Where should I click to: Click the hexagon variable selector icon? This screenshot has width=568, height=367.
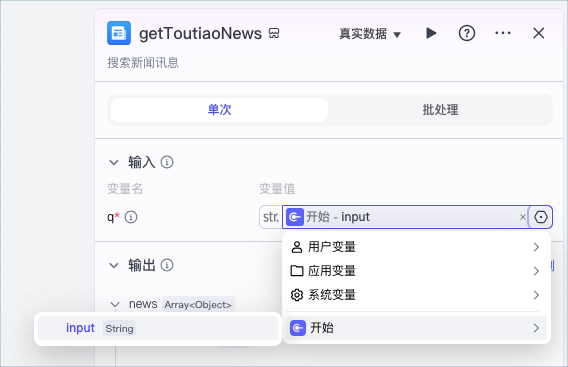click(540, 217)
